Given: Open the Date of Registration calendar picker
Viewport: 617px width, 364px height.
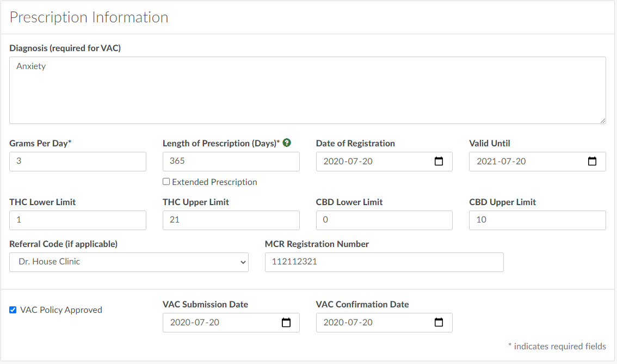Looking at the screenshot, I should (439, 162).
